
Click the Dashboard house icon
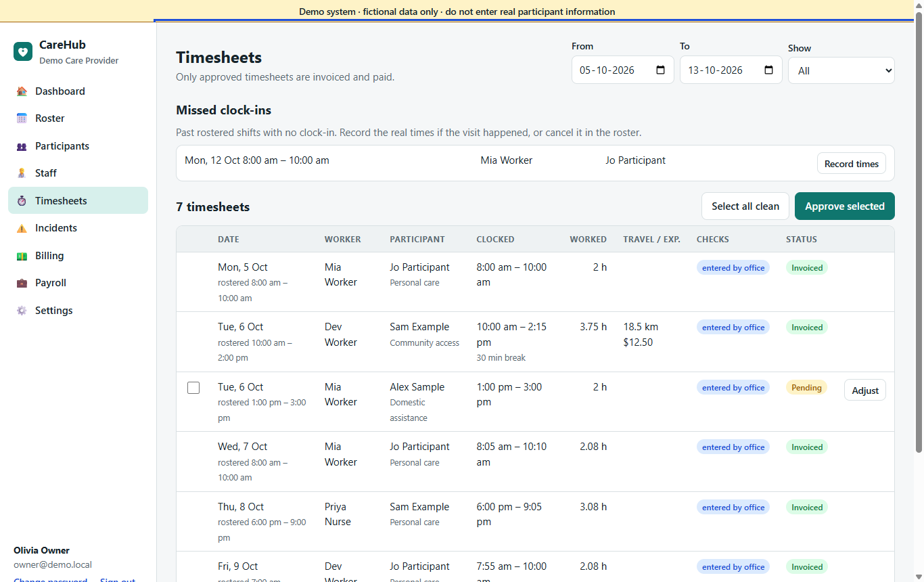(x=22, y=91)
